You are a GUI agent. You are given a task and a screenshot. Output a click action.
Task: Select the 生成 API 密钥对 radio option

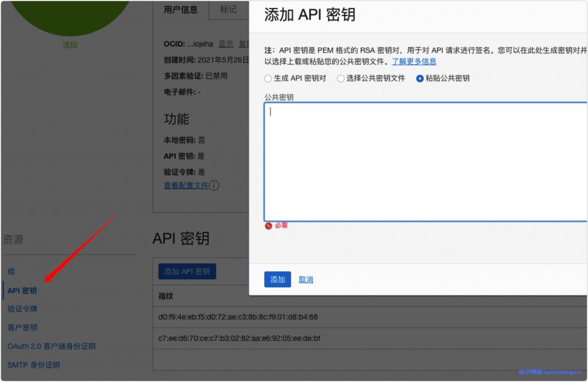coord(268,79)
